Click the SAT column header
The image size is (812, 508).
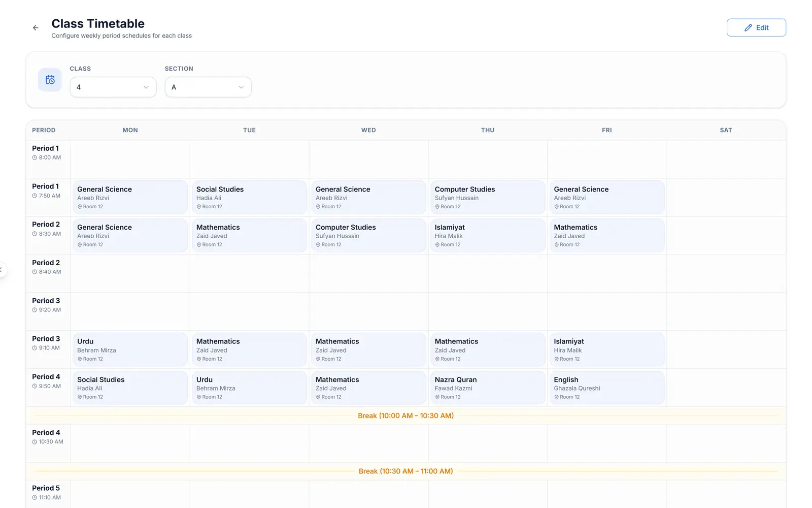click(726, 130)
